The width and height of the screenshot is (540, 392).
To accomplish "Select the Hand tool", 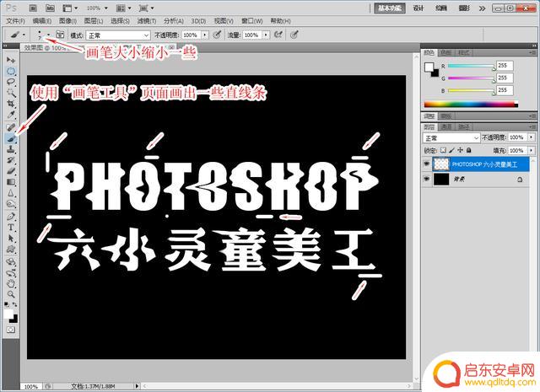I will tap(11, 284).
